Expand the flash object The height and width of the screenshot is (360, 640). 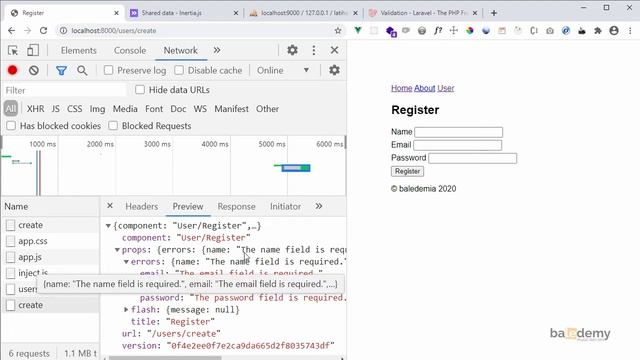pos(126,310)
